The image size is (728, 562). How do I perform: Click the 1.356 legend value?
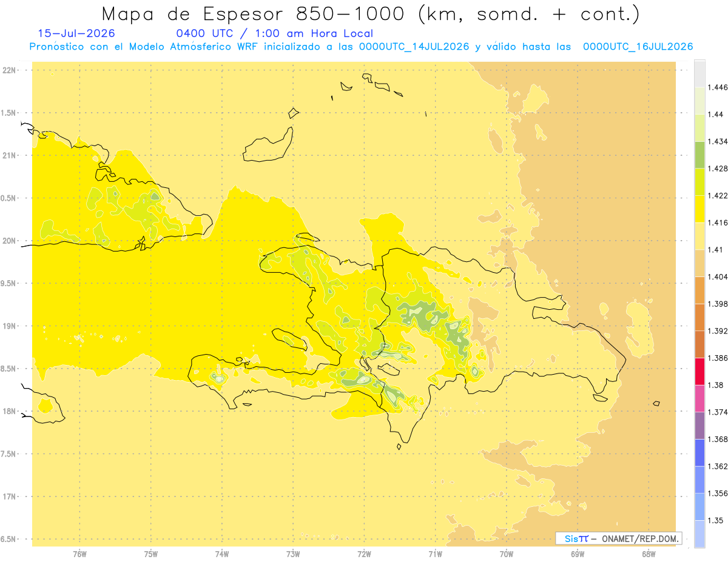tap(718, 493)
